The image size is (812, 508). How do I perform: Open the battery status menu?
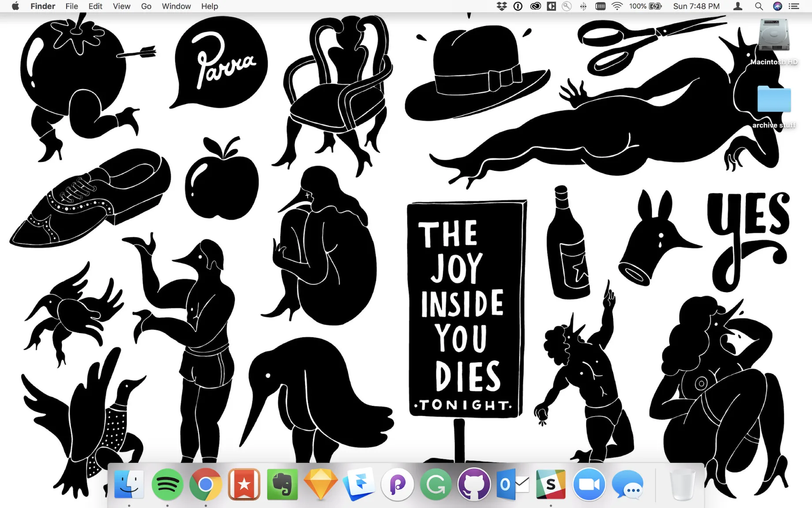(x=655, y=6)
